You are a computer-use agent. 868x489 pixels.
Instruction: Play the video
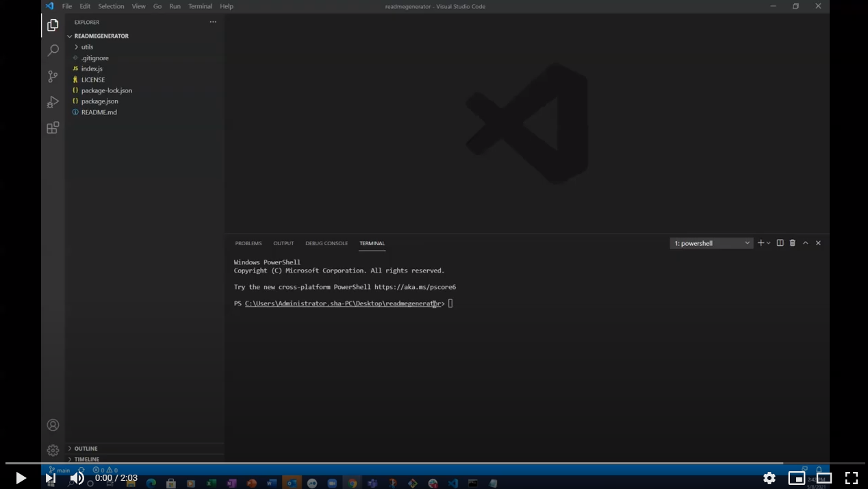21,478
